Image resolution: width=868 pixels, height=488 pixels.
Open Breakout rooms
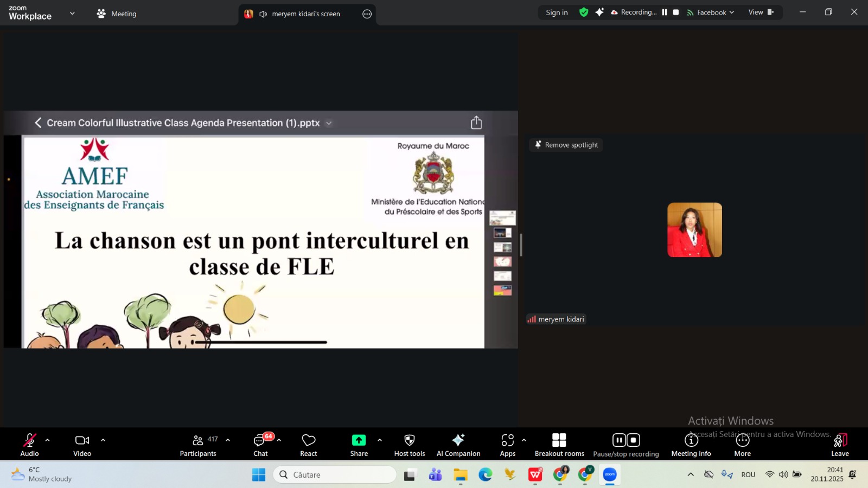(x=559, y=445)
